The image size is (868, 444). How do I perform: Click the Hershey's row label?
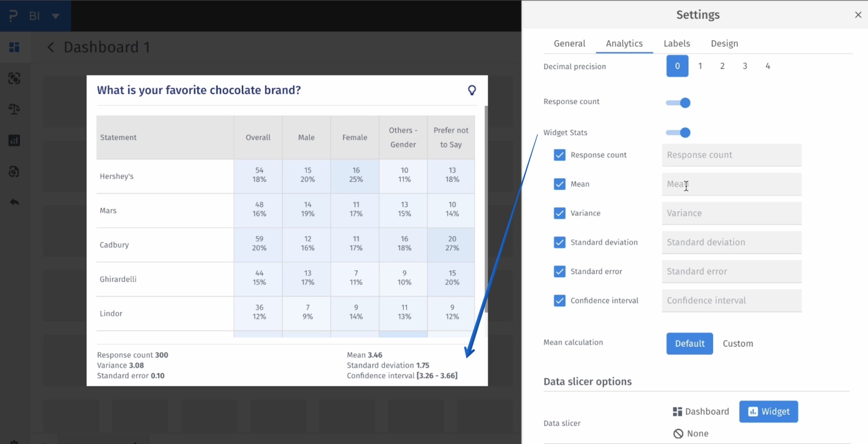(117, 176)
